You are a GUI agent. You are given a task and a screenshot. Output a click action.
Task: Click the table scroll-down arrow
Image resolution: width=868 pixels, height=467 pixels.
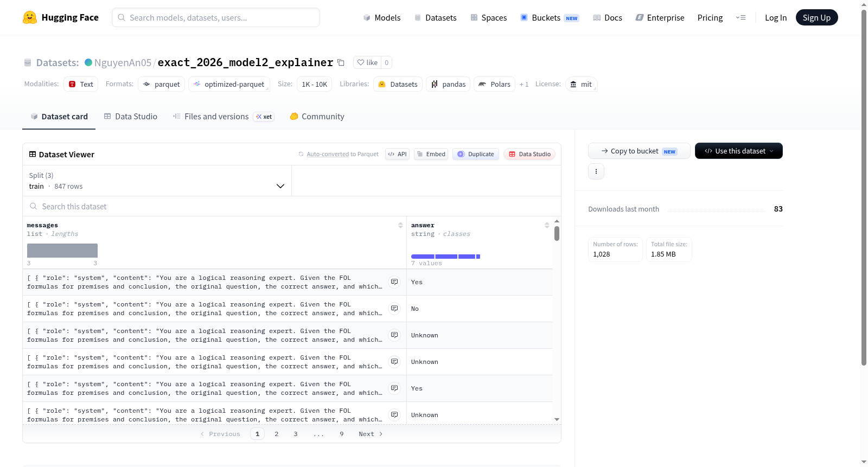tap(557, 419)
